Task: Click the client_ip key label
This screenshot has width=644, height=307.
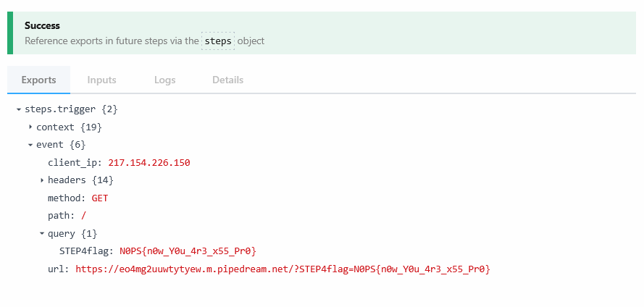Action: tap(75, 163)
